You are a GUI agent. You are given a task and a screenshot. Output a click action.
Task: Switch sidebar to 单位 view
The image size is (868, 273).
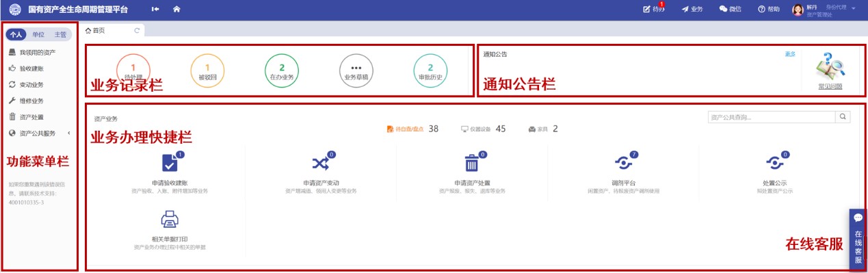[x=38, y=34]
